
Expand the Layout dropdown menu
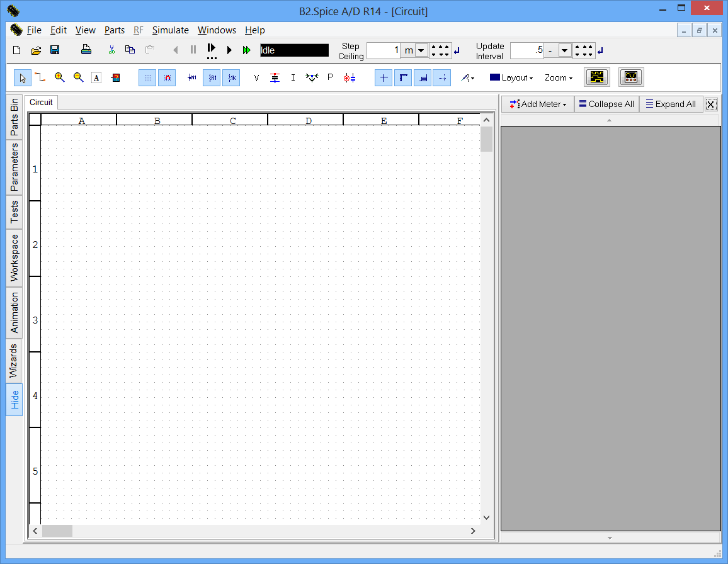point(511,77)
